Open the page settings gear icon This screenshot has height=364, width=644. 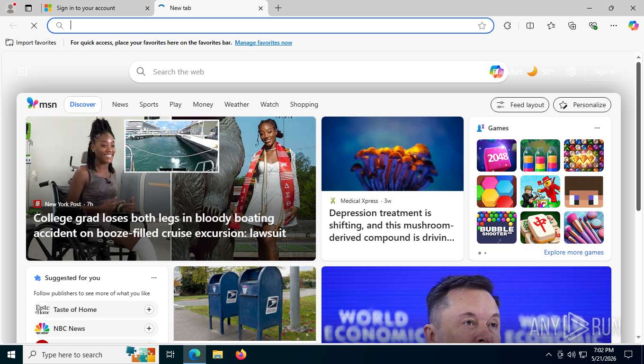(572, 72)
